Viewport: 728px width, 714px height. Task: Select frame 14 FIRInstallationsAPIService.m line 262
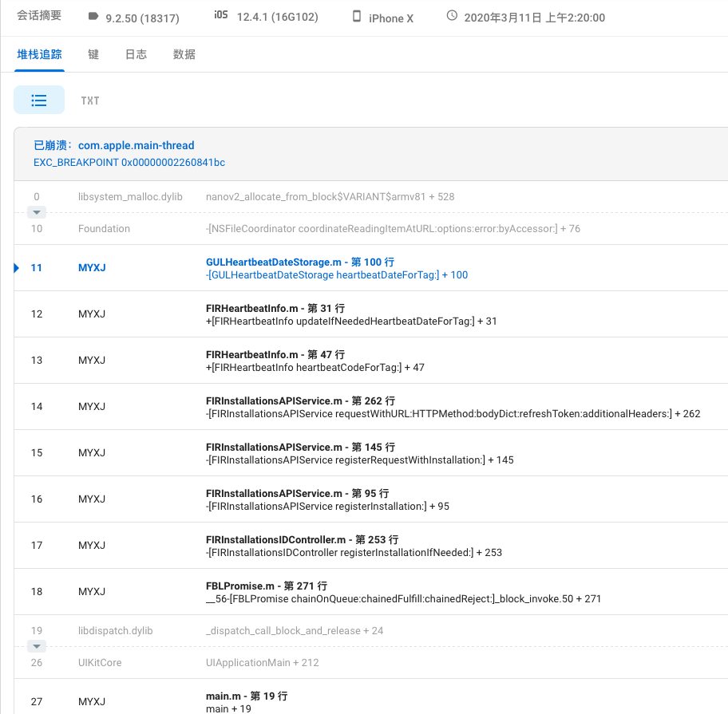click(x=300, y=400)
